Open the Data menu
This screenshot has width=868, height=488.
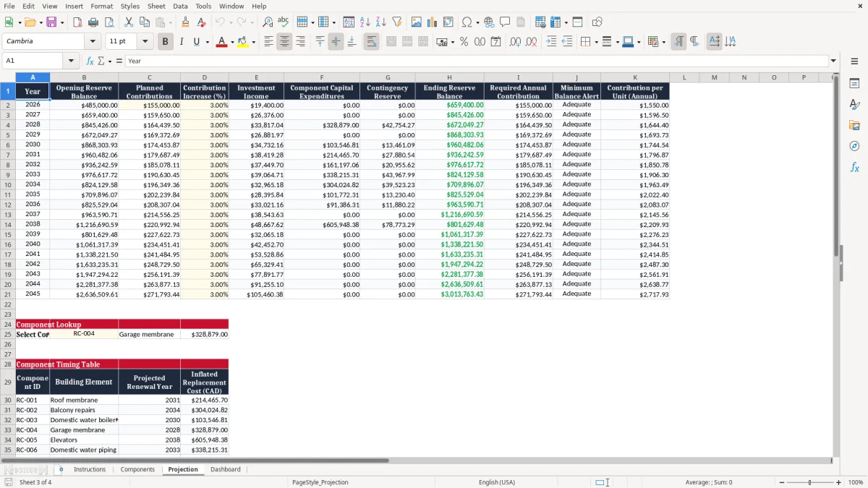point(180,6)
